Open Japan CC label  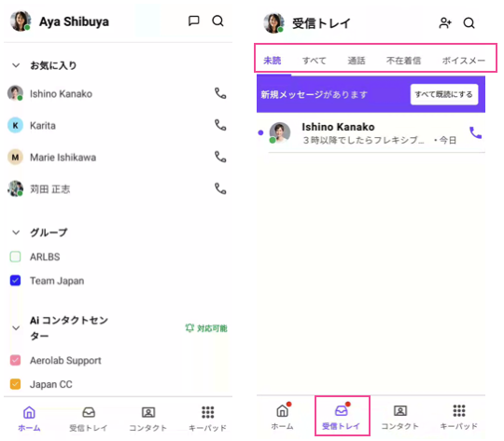(x=51, y=384)
